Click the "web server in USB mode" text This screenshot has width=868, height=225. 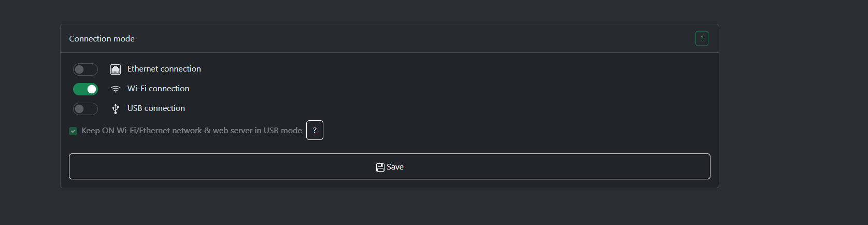click(257, 131)
